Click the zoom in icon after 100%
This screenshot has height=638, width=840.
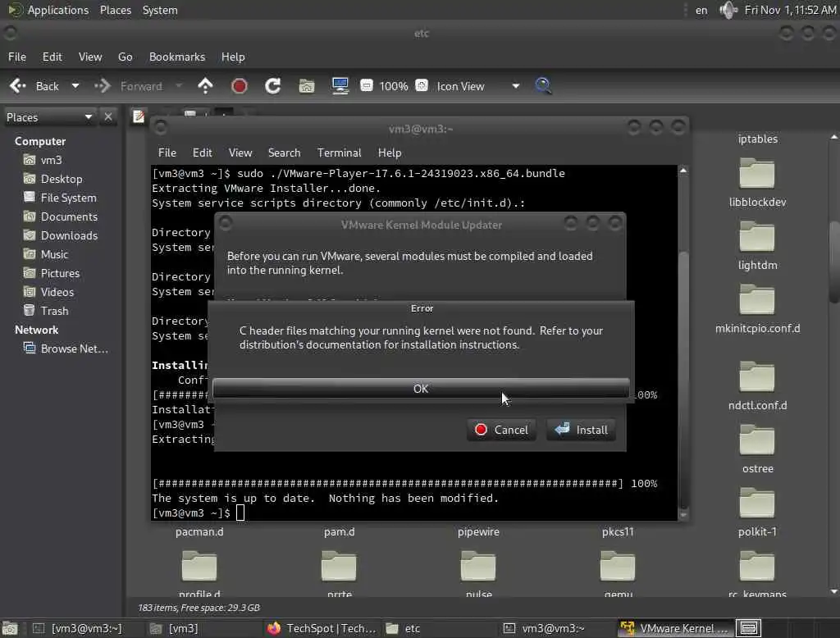pos(422,86)
